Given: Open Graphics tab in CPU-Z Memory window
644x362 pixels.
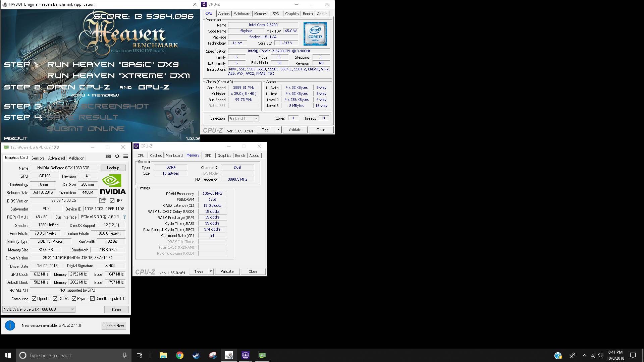Looking at the screenshot, I should pos(224,156).
